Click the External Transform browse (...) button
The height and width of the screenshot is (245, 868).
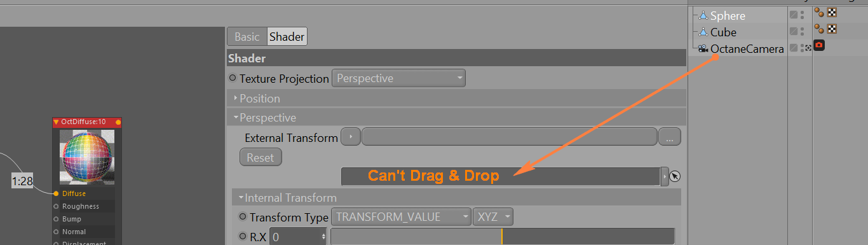[x=670, y=137]
